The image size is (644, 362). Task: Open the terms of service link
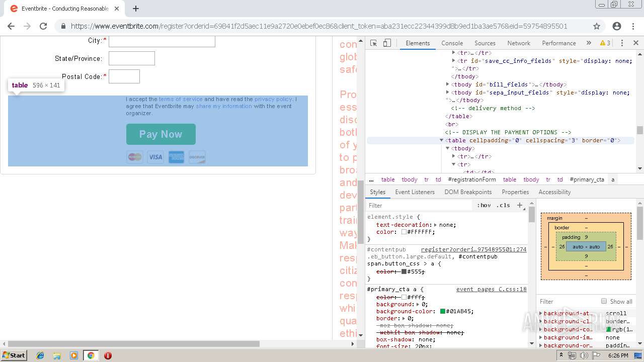click(x=181, y=99)
